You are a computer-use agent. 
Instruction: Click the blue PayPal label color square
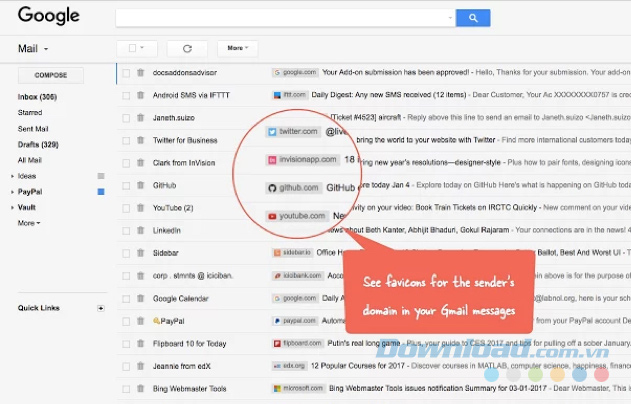(101, 192)
